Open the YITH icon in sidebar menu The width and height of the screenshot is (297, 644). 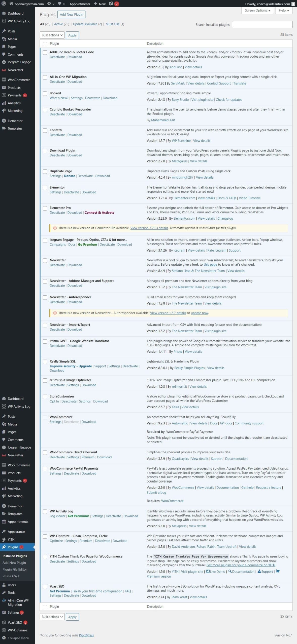click(x=4, y=539)
